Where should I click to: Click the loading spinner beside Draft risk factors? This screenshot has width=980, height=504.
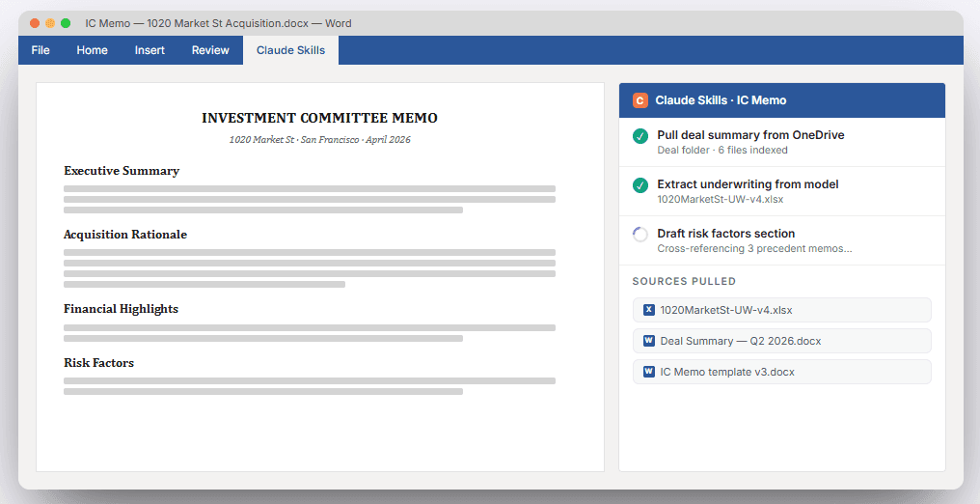(640, 235)
